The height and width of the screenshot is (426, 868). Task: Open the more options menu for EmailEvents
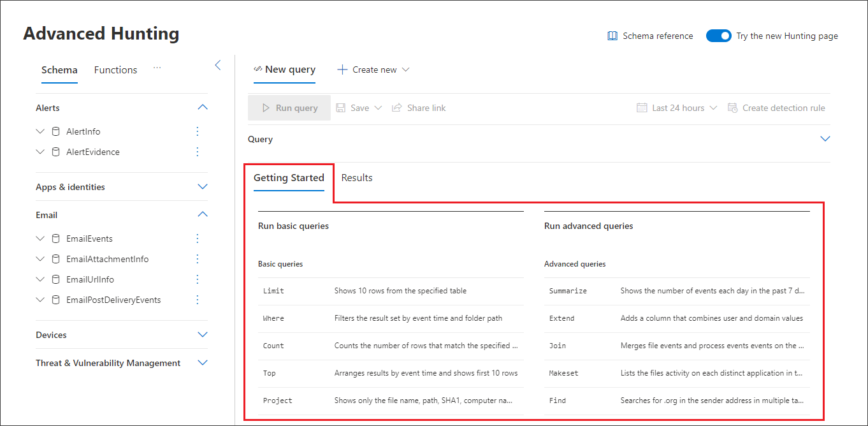(x=198, y=238)
